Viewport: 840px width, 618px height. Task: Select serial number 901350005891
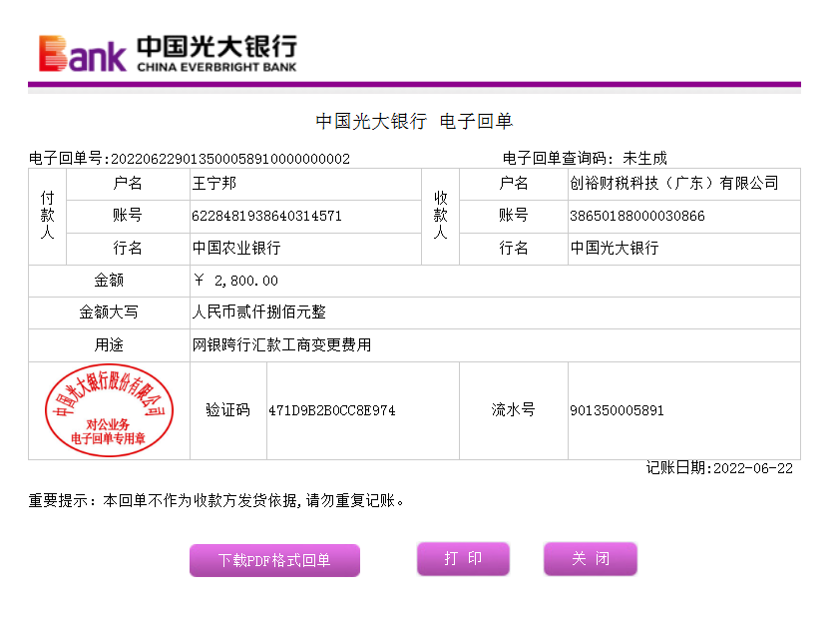click(x=617, y=410)
